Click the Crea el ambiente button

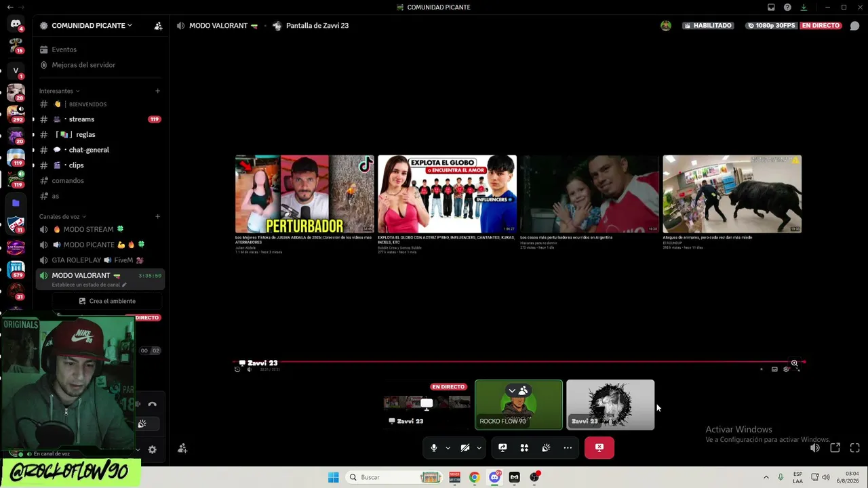[x=107, y=301]
